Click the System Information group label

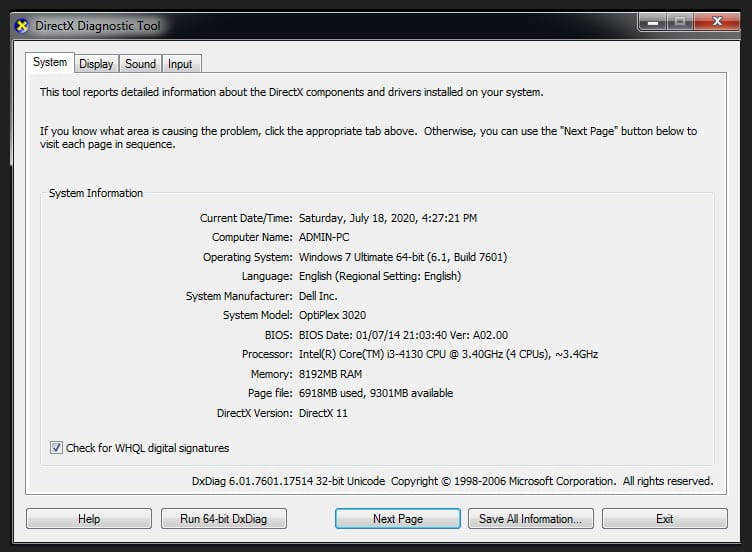tap(96, 193)
